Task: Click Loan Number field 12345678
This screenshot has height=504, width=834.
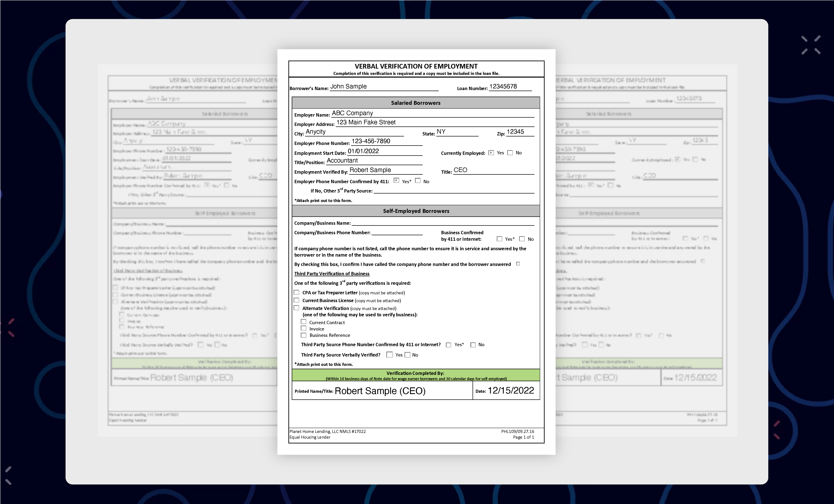Action: coord(510,87)
